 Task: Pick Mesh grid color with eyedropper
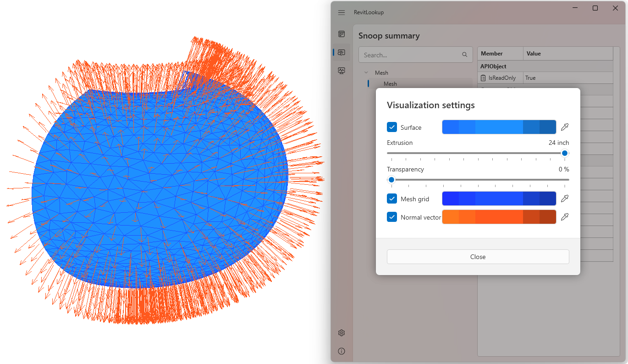565,199
